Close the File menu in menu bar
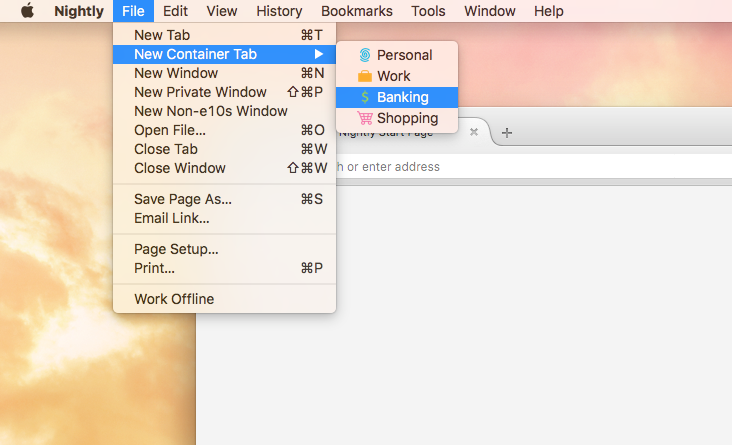The width and height of the screenshot is (732, 445). [x=133, y=11]
